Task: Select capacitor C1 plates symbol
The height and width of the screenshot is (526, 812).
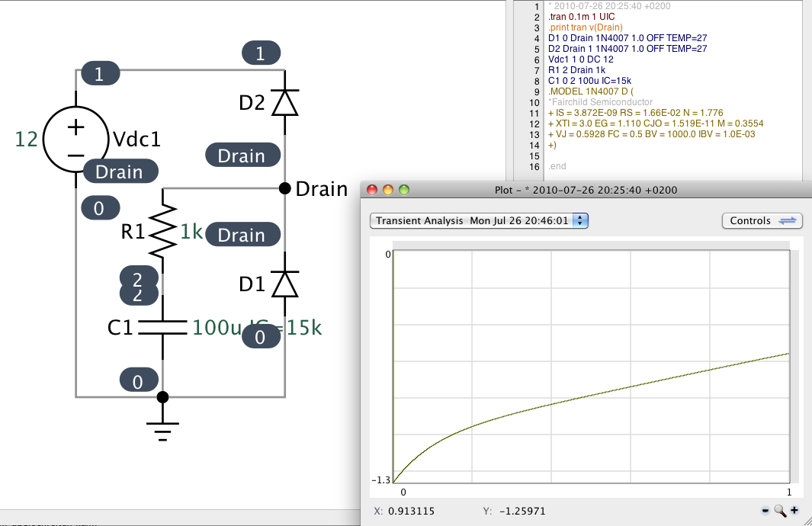Action: point(163,327)
